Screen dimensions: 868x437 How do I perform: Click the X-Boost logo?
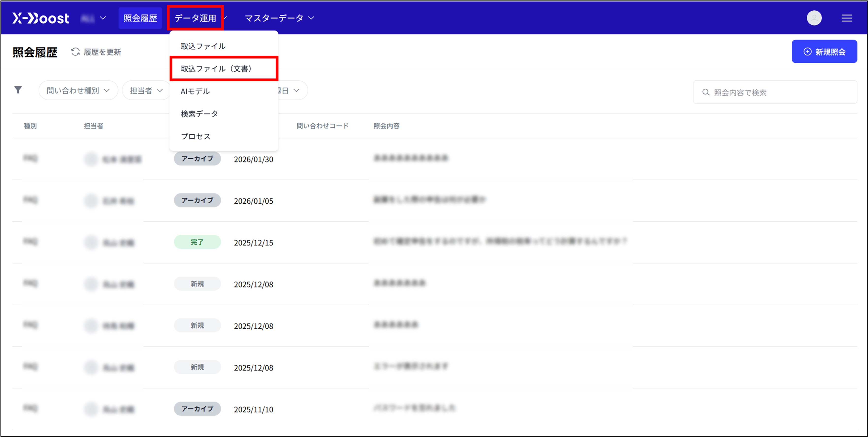click(41, 18)
